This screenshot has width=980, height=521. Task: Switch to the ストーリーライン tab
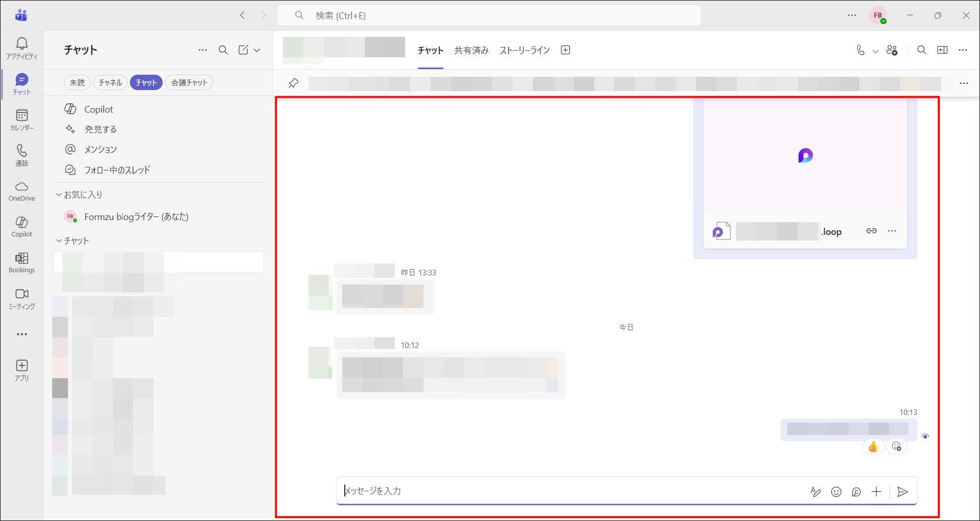pyautogui.click(x=524, y=50)
